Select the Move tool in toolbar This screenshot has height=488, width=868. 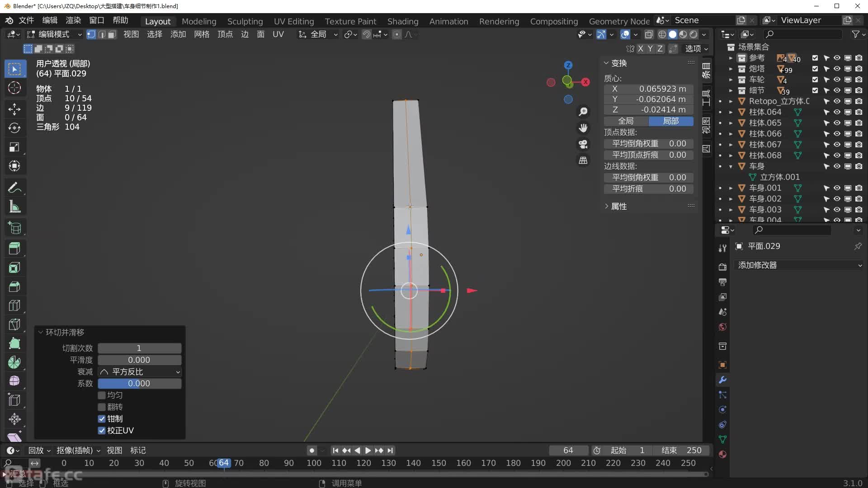coord(14,109)
